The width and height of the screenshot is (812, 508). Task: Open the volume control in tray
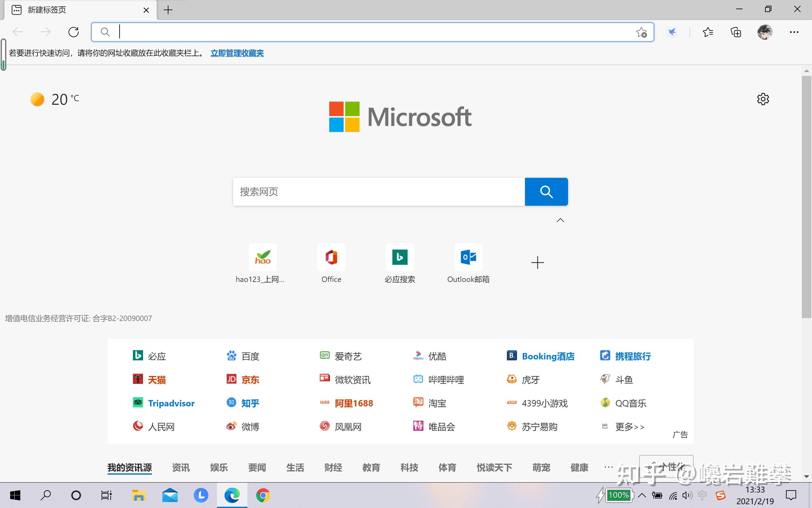pos(687,495)
